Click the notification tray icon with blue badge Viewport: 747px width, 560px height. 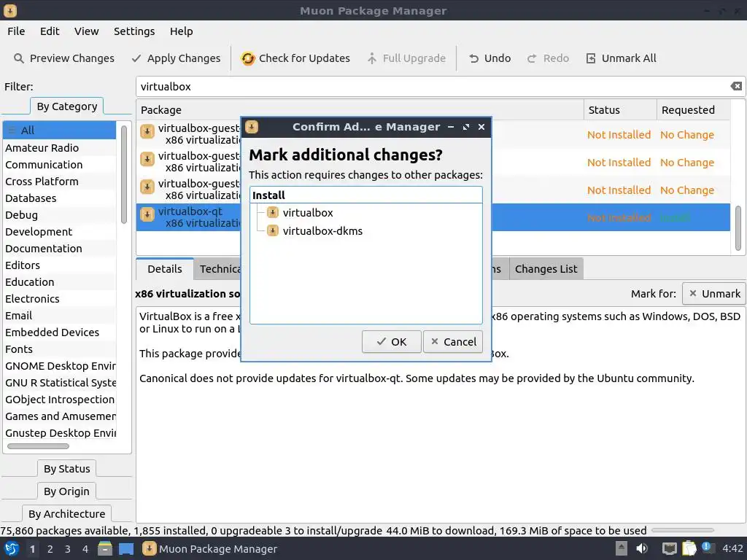coord(708,548)
